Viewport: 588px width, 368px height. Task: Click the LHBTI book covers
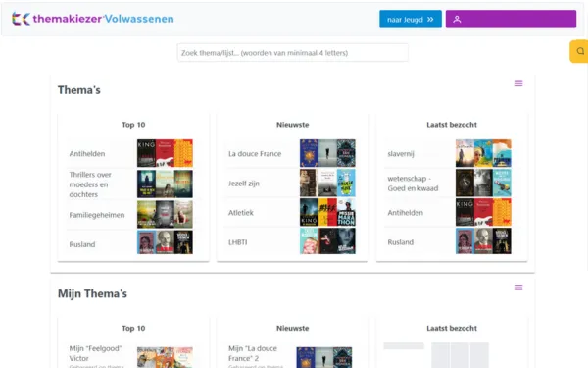pos(327,241)
